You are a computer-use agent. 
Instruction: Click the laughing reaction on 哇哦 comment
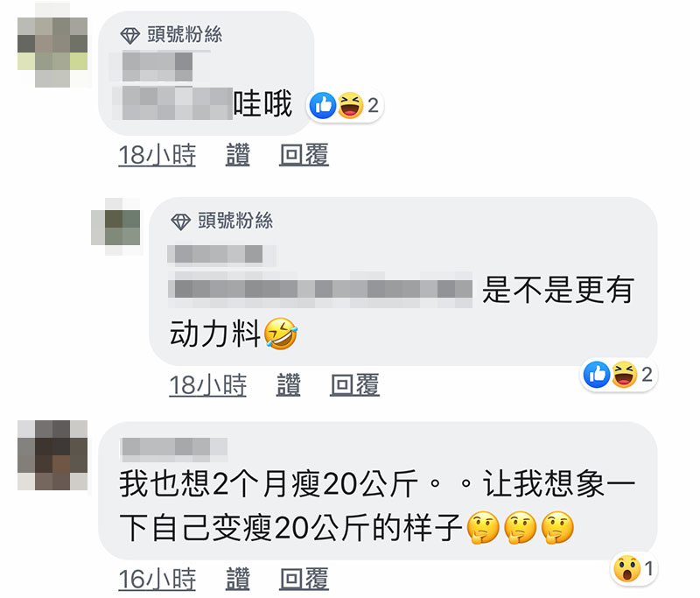click(350, 105)
